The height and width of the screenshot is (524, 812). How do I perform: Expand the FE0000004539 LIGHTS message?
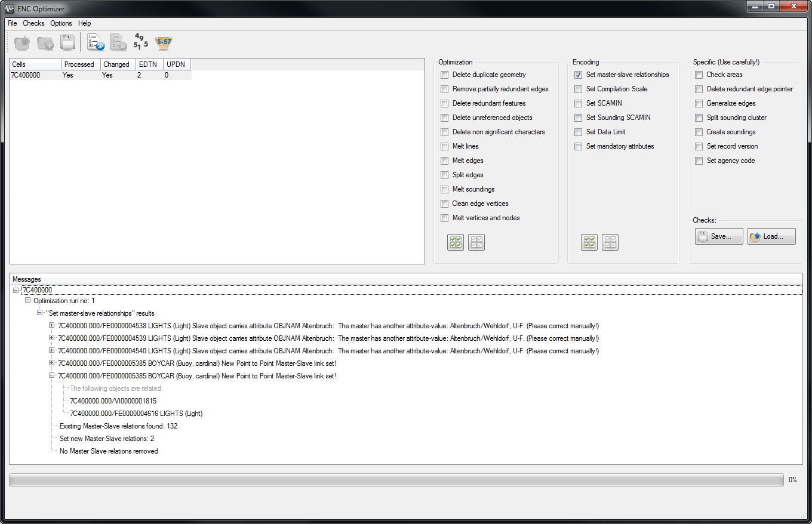[x=51, y=338]
